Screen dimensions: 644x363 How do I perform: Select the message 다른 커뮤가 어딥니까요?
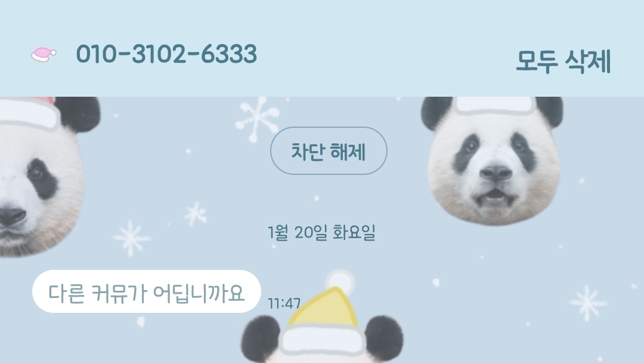147,291
